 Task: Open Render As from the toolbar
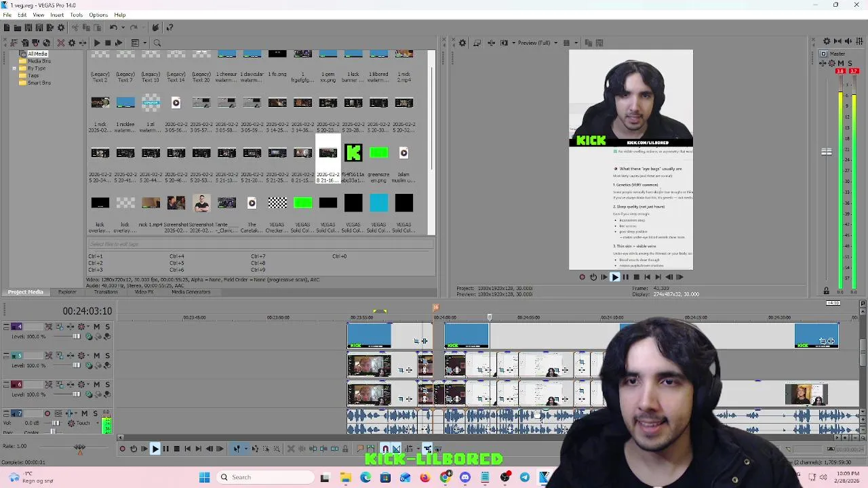click(x=50, y=28)
